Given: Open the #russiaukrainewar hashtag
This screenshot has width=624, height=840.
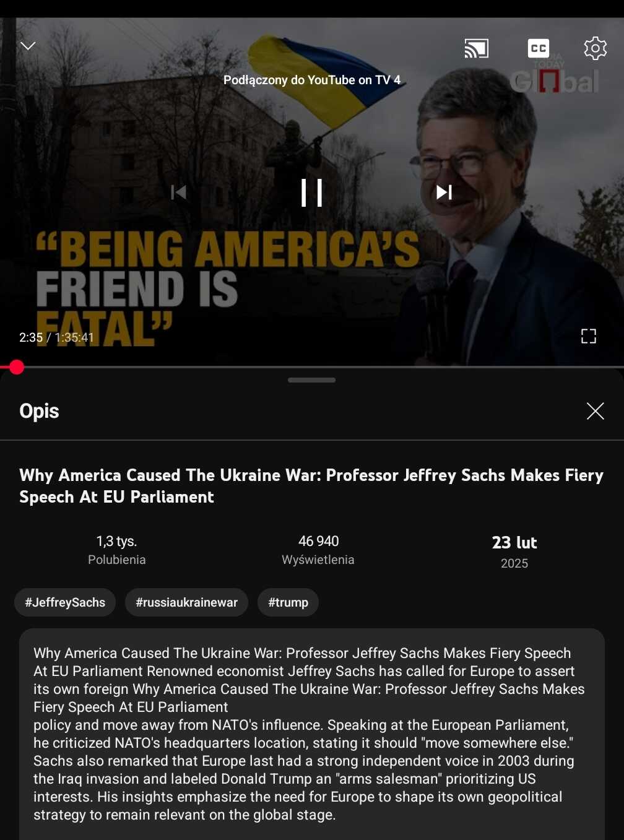Looking at the screenshot, I should click(x=186, y=602).
